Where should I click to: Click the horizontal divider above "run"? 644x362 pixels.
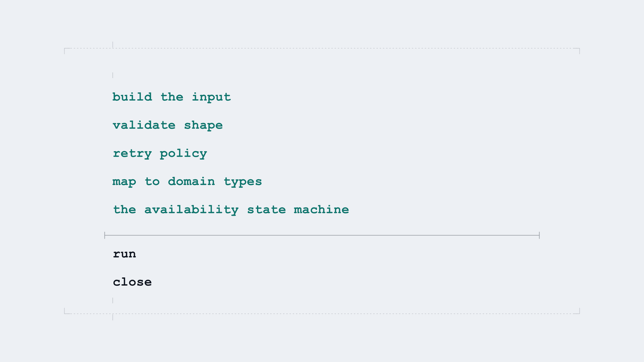(x=322, y=235)
